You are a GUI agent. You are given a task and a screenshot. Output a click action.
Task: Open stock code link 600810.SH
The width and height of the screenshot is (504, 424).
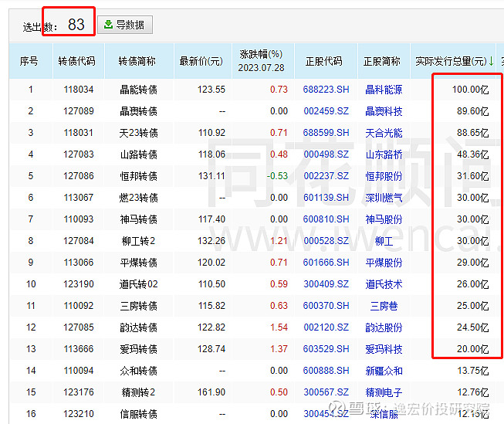click(326, 219)
